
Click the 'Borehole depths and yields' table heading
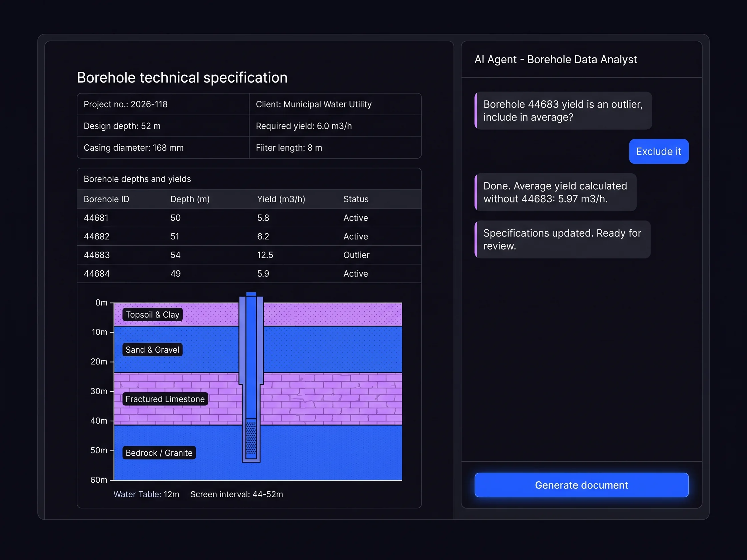coord(137,179)
